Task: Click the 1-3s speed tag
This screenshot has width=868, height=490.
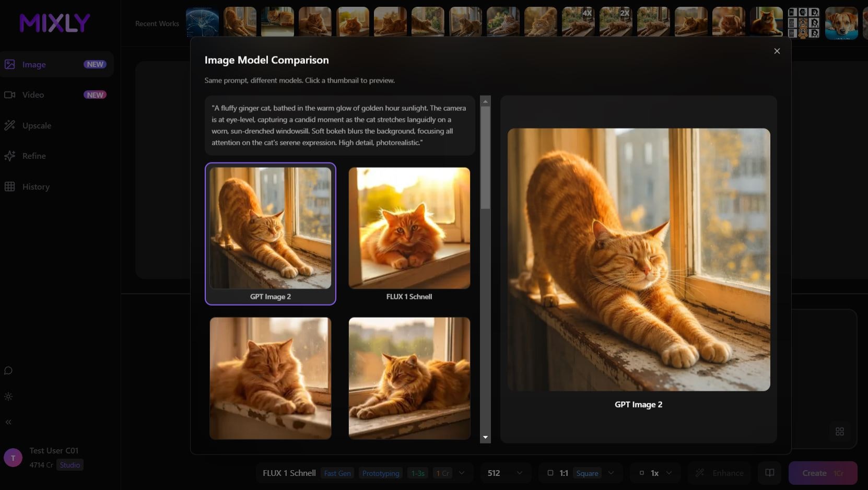Action: (418, 473)
